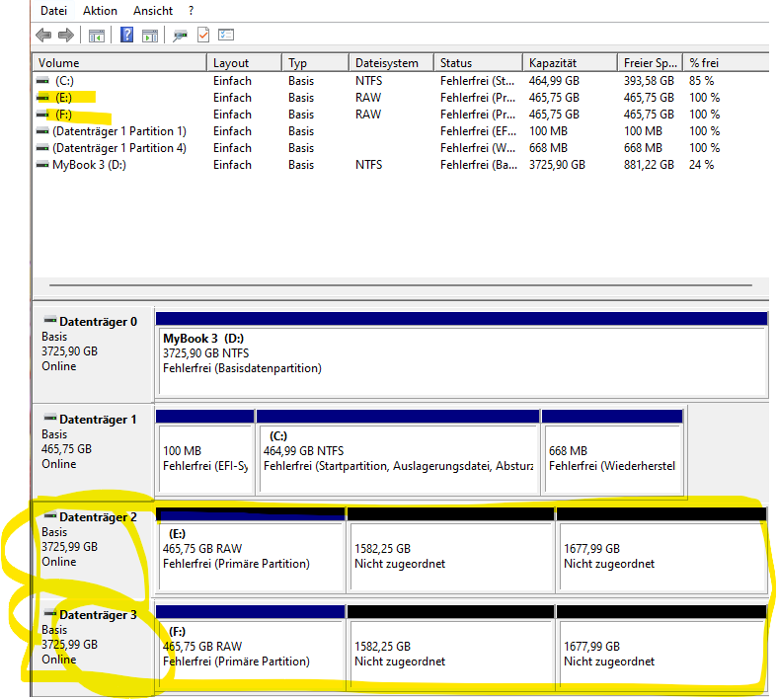Click the document with checkmark toolbar icon
The image size is (777, 700).
(x=203, y=35)
